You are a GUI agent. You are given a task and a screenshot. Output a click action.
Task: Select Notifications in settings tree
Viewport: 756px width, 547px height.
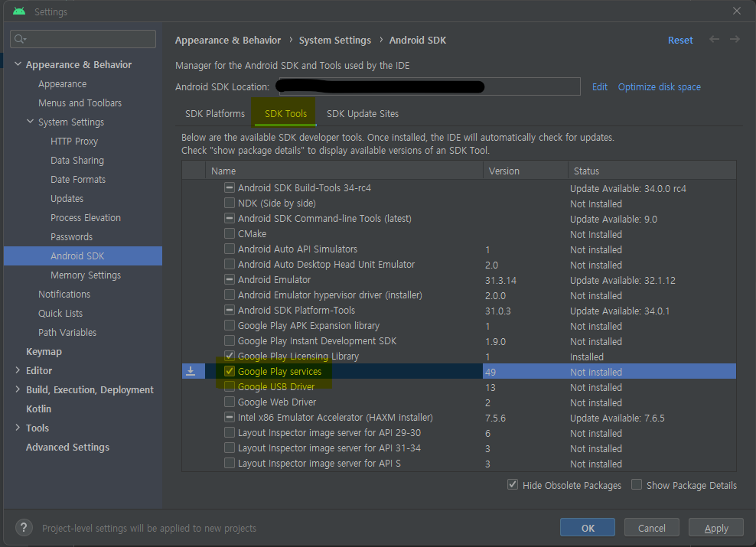pos(64,294)
